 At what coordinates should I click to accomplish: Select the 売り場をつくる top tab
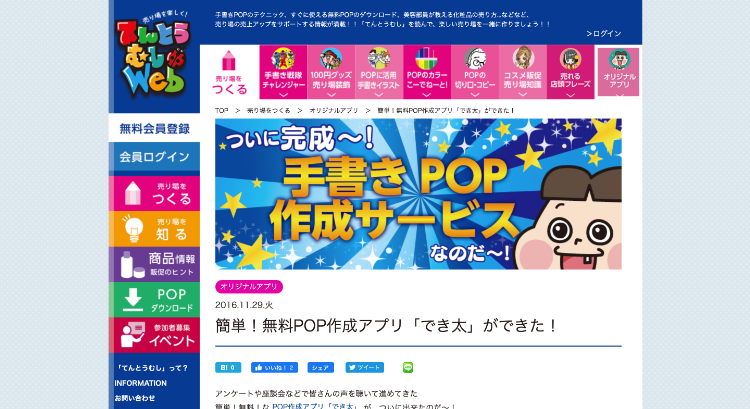pyautogui.click(x=230, y=72)
